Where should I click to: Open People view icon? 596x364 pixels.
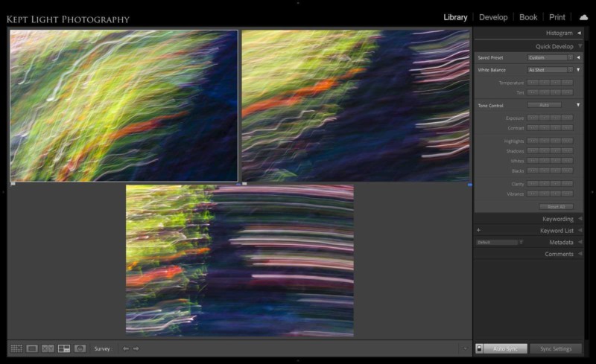coord(80,348)
